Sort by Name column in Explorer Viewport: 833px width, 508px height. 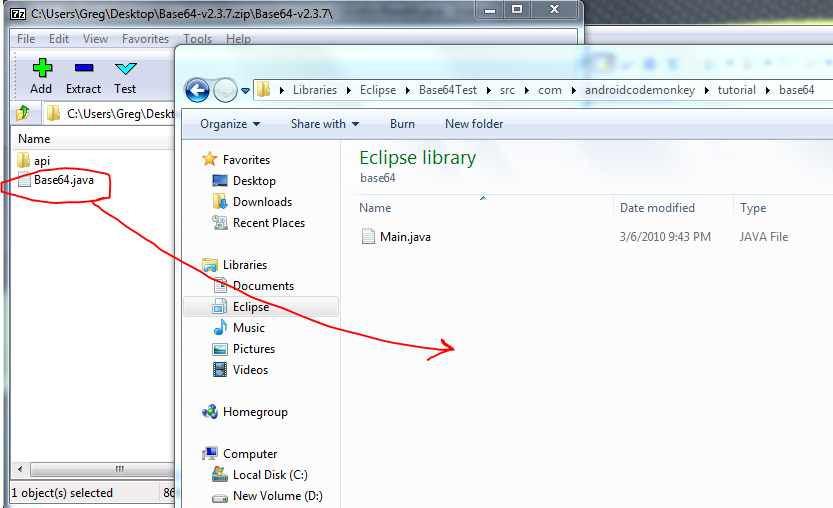(x=375, y=208)
